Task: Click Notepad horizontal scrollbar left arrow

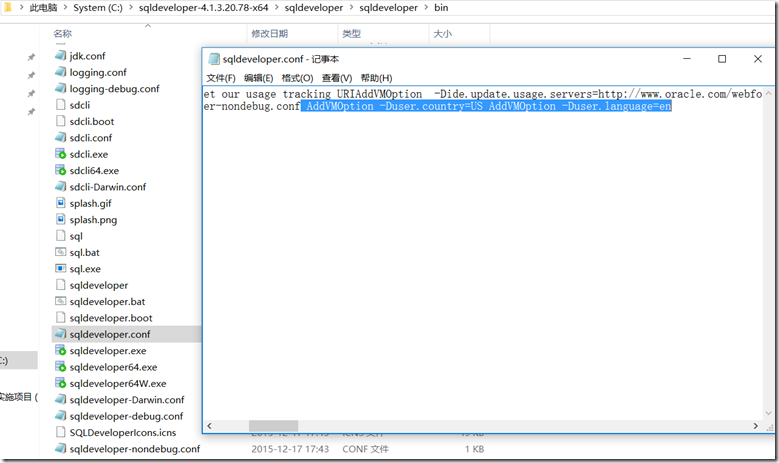Action: click(210, 426)
